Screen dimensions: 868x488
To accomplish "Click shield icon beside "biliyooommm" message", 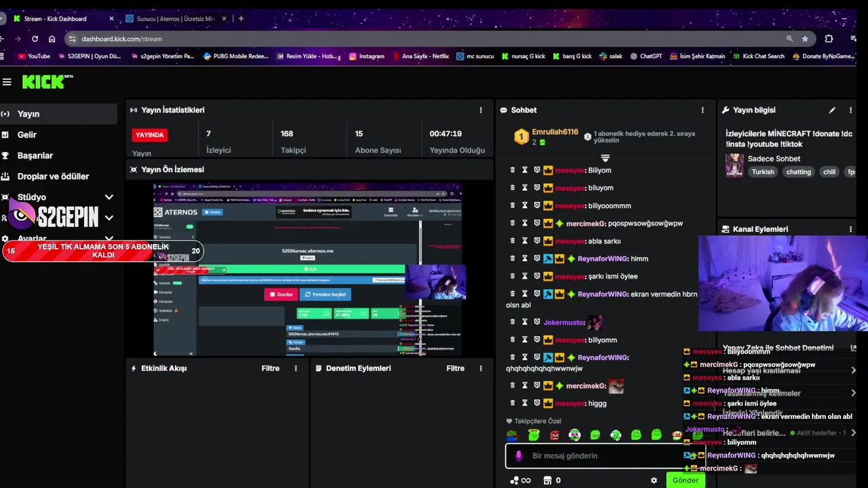I will [x=536, y=205].
